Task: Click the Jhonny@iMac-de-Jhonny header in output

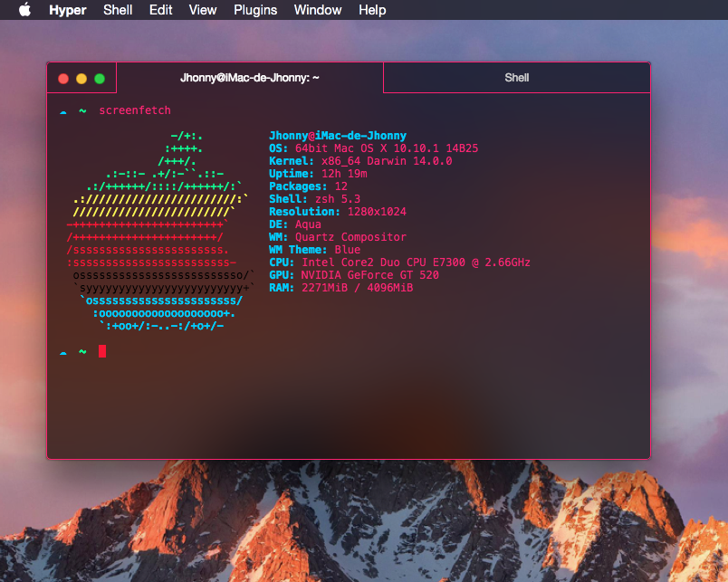Action: (338, 136)
